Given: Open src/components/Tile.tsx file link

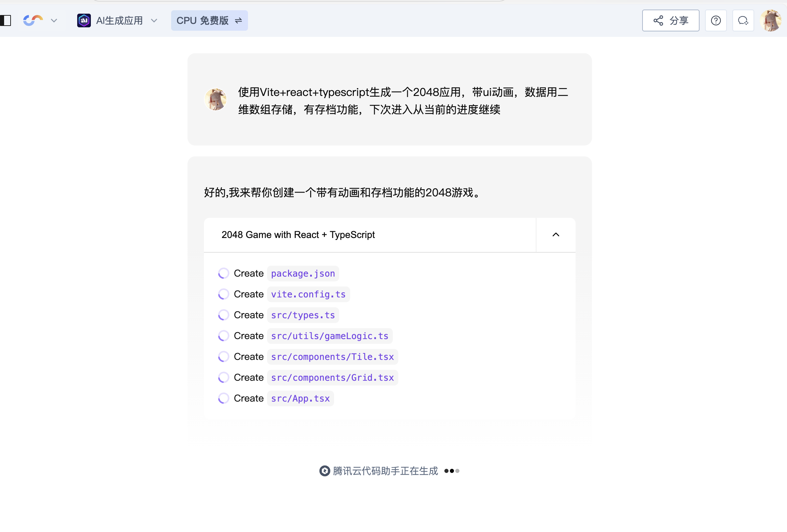Looking at the screenshot, I should [x=332, y=357].
